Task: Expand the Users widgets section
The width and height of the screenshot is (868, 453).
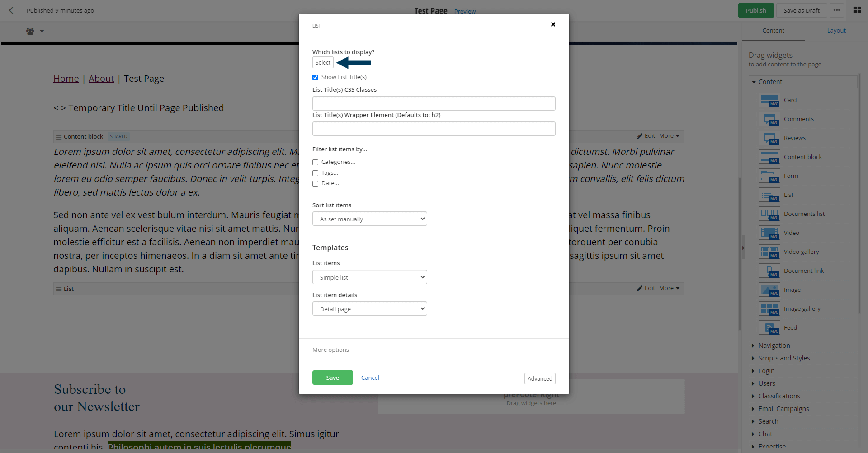Action: click(x=764, y=383)
